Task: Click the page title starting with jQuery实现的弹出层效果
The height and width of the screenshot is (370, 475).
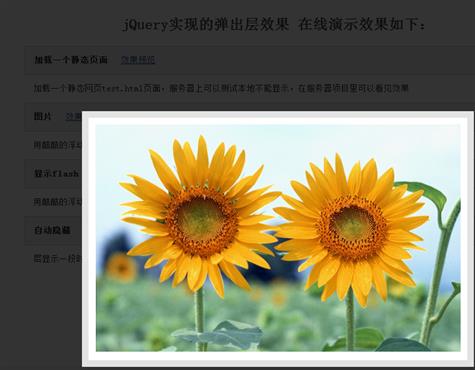Action: [273, 25]
